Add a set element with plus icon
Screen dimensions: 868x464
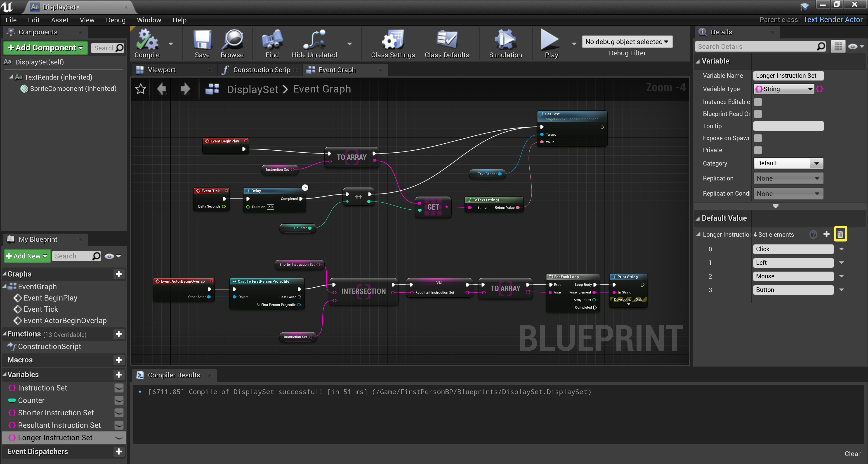click(826, 234)
